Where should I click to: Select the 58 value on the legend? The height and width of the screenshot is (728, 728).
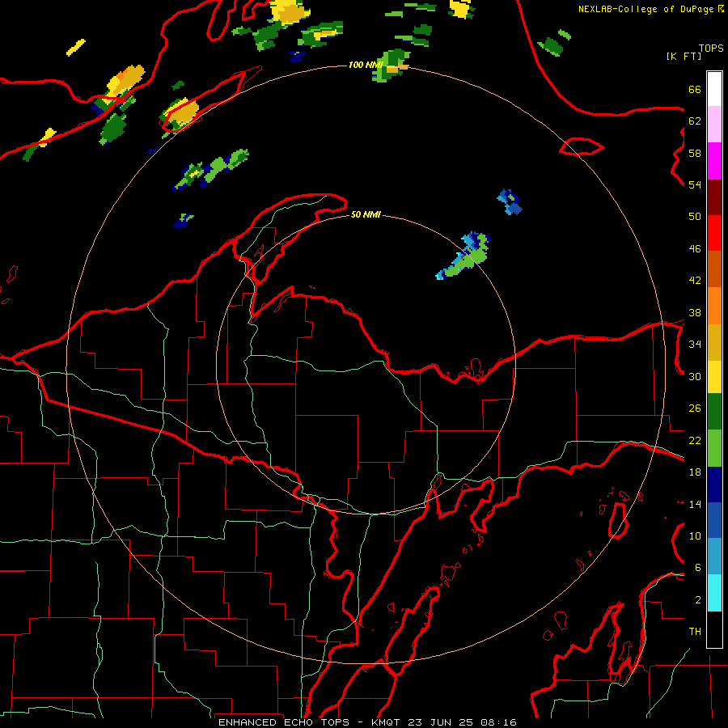click(695, 153)
